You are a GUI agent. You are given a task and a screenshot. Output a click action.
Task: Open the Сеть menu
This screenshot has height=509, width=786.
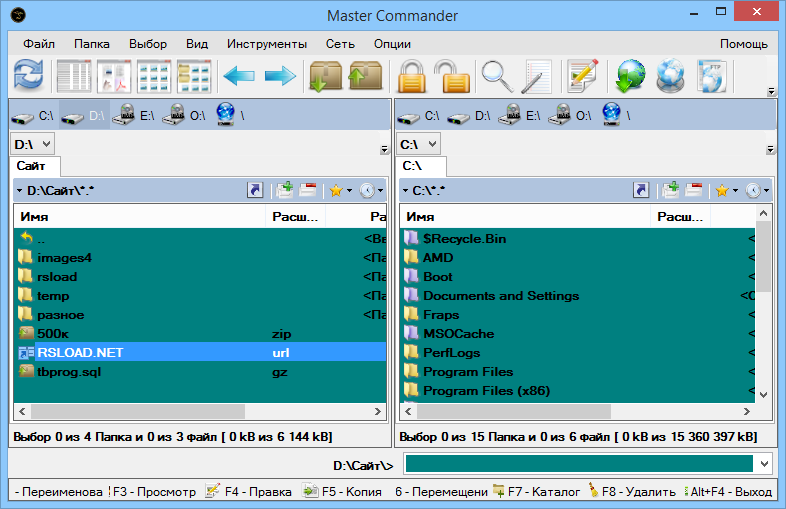coord(340,44)
